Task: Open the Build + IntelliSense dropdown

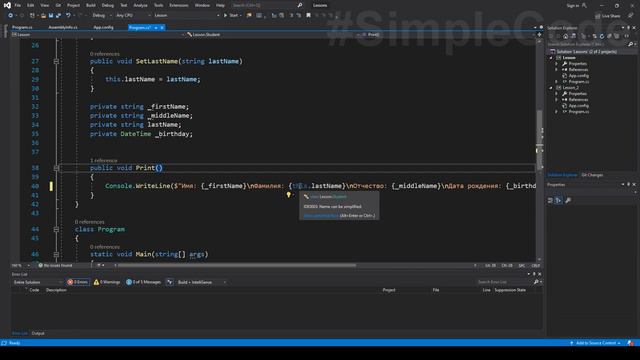Action: [x=202, y=282]
